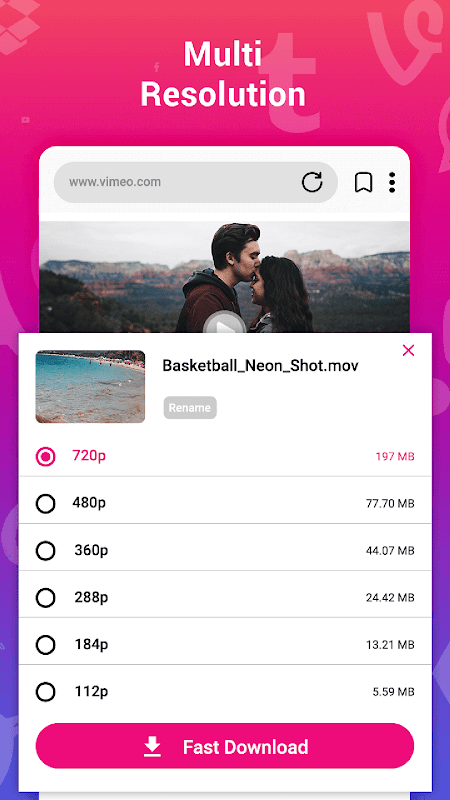Select the 360p radio button
The height and width of the screenshot is (800, 450).
[x=45, y=551]
